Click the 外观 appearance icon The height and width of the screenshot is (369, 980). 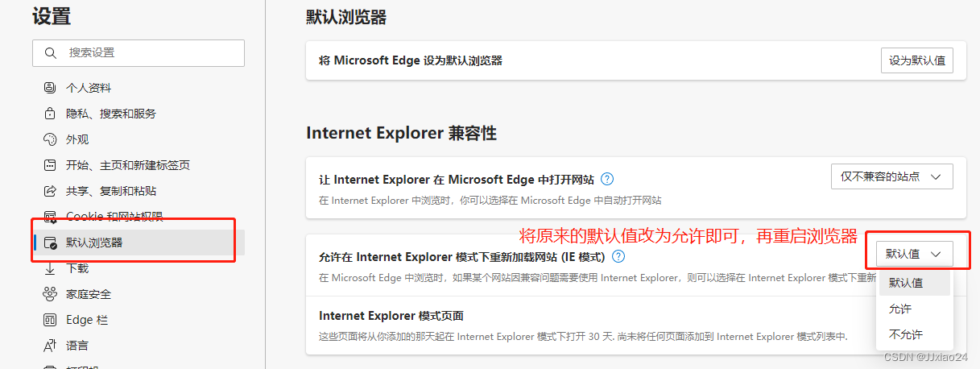tap(50, 139)
